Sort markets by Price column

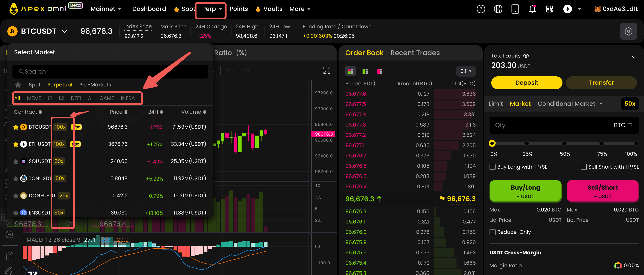click(x=118, y=112)
